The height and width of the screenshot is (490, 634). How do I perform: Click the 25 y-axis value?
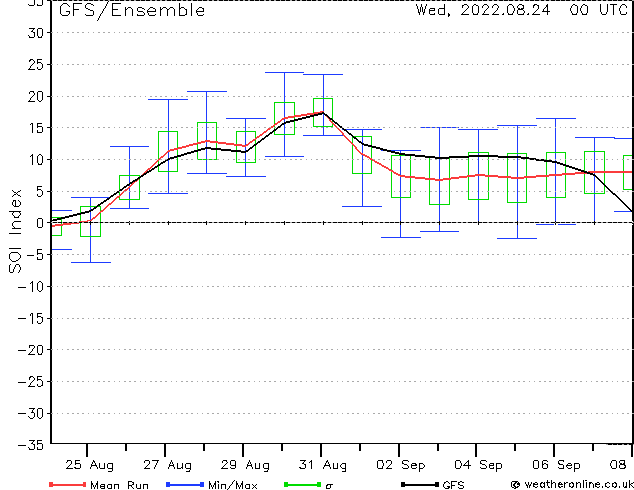point(35,65)
